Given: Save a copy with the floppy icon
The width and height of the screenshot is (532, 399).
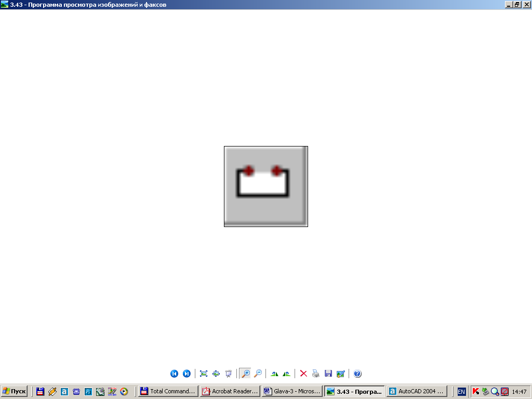Looking at the screenshot, I should [x=328, y=374].
